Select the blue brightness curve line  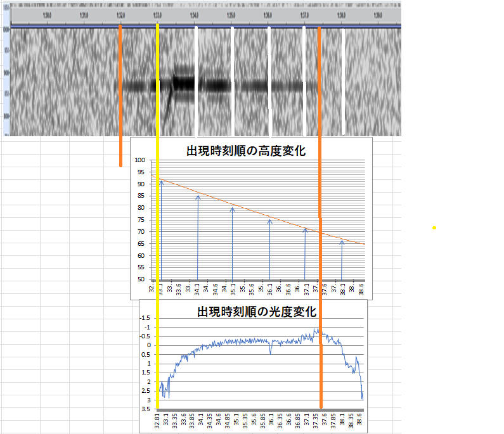coord(254,341)
